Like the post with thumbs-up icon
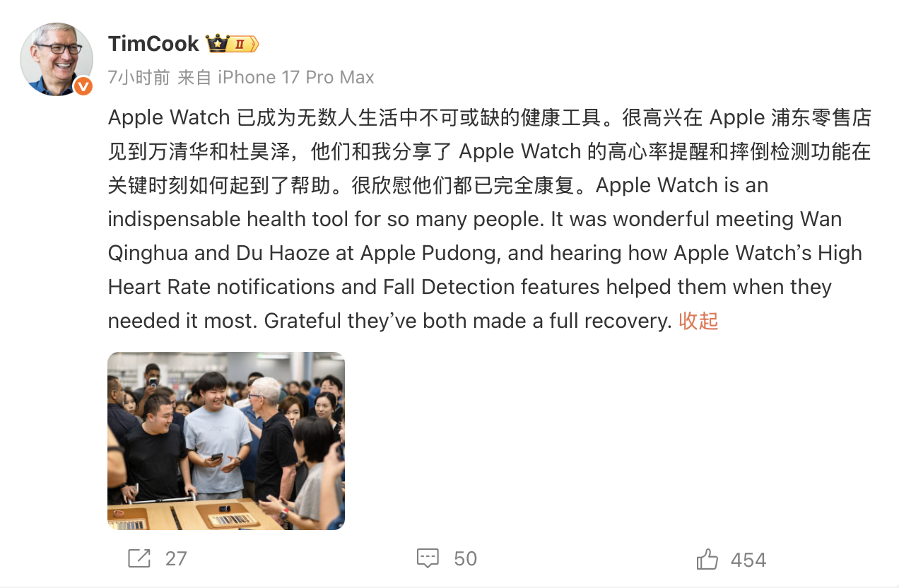 (707, 559)
